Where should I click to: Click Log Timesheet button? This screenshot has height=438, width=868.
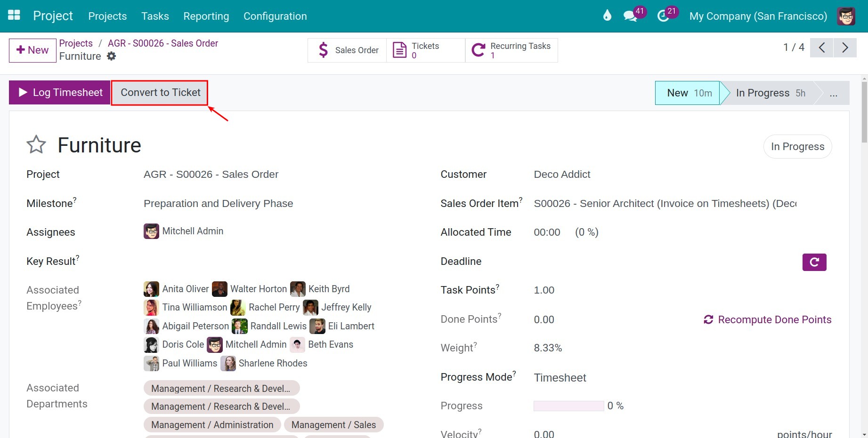[60, 92]
